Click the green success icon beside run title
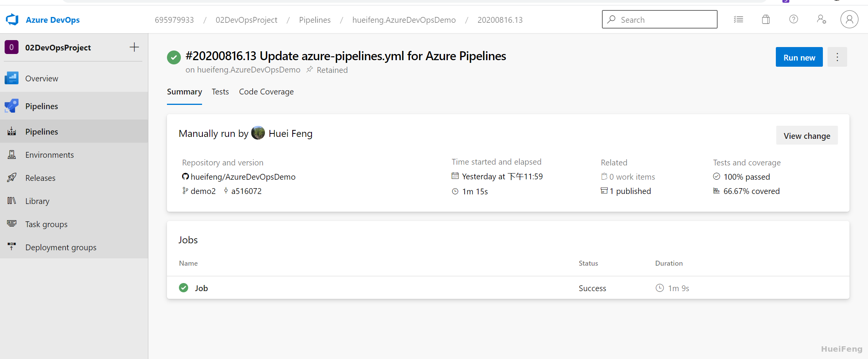Image resolution: width=868 pixels, height=359 pixels. [174, 57]
